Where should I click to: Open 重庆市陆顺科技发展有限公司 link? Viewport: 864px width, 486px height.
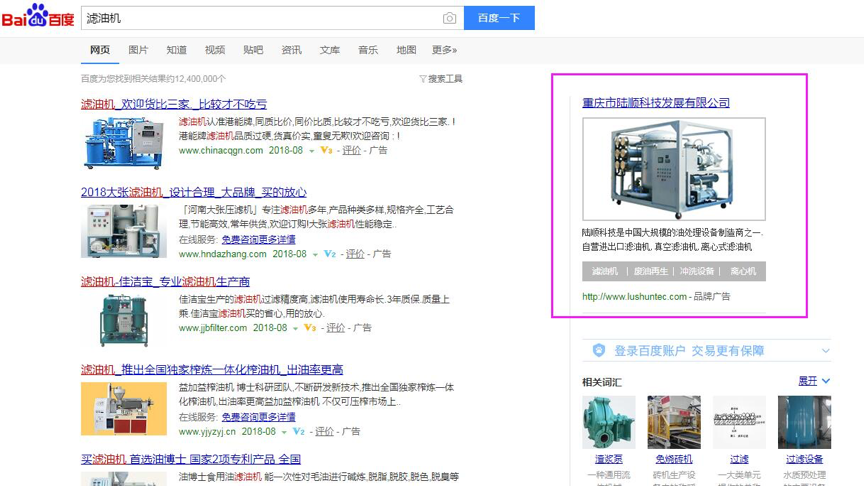(x=656, y=103)
